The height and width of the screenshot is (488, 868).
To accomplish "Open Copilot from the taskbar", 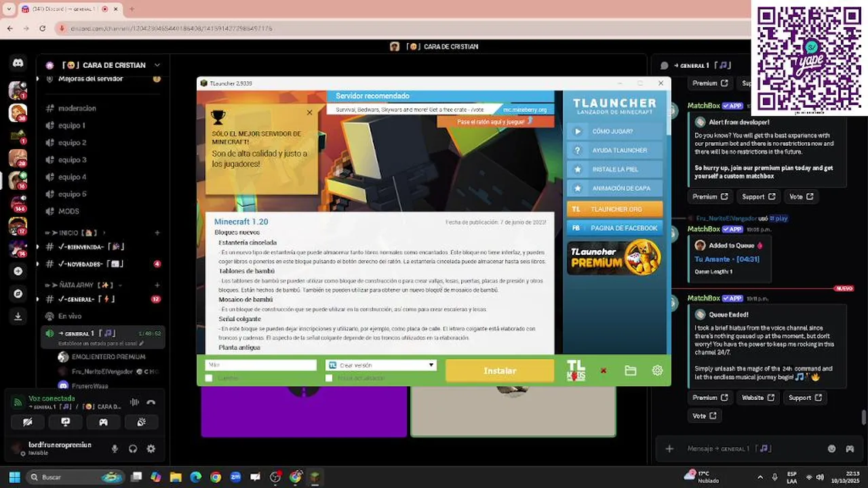I will pyautogui.click(x=156, y=477).
